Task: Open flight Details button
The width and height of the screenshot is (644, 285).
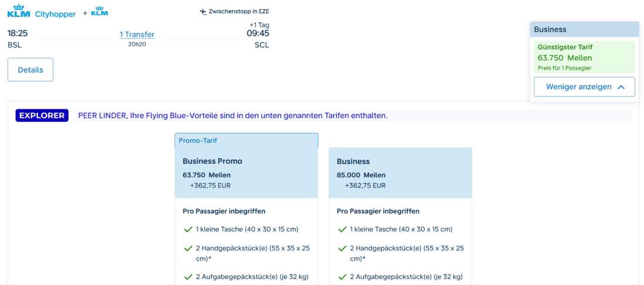Action: 30,70
